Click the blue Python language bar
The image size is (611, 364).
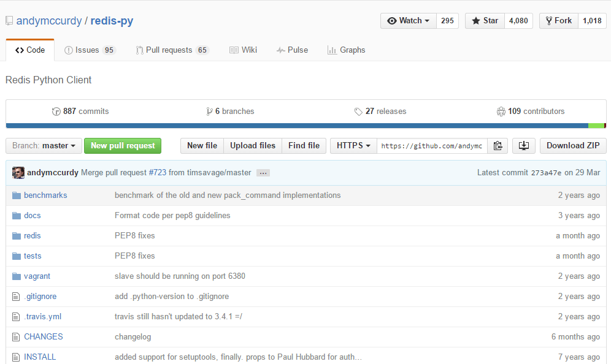pos(297,126)
